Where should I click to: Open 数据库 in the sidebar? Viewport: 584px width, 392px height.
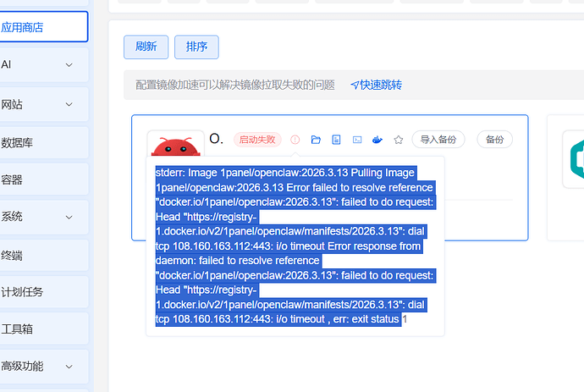pyautogui.click(x=42, y=142)
